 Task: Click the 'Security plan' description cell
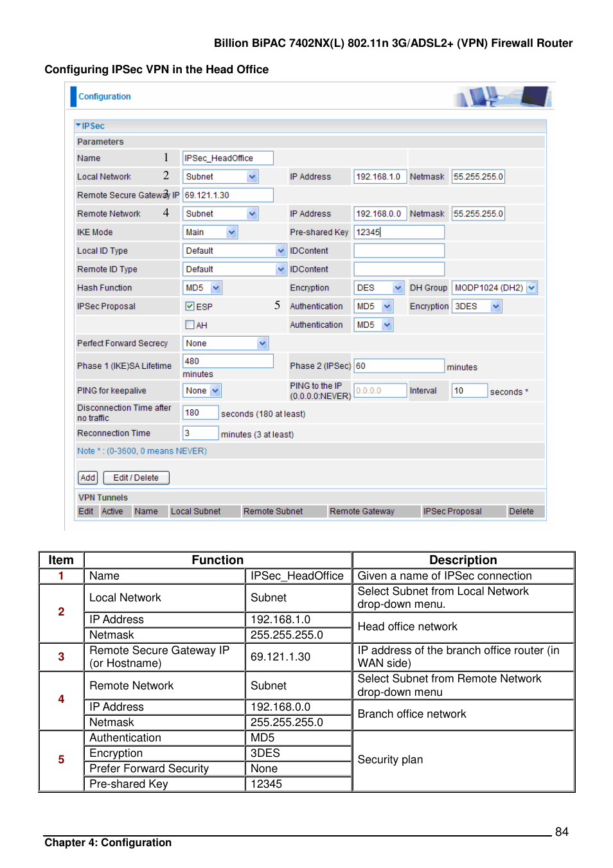click(463, 760)
